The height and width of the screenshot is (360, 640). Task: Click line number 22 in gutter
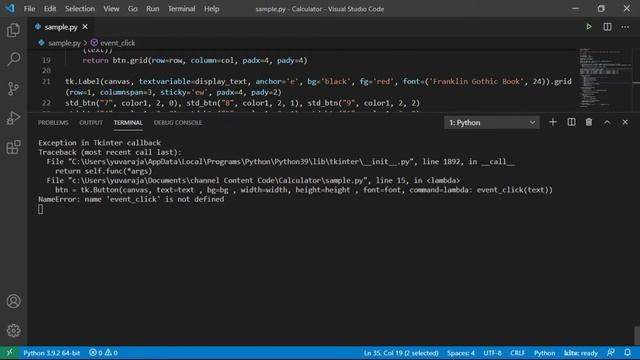coord(46,103)
